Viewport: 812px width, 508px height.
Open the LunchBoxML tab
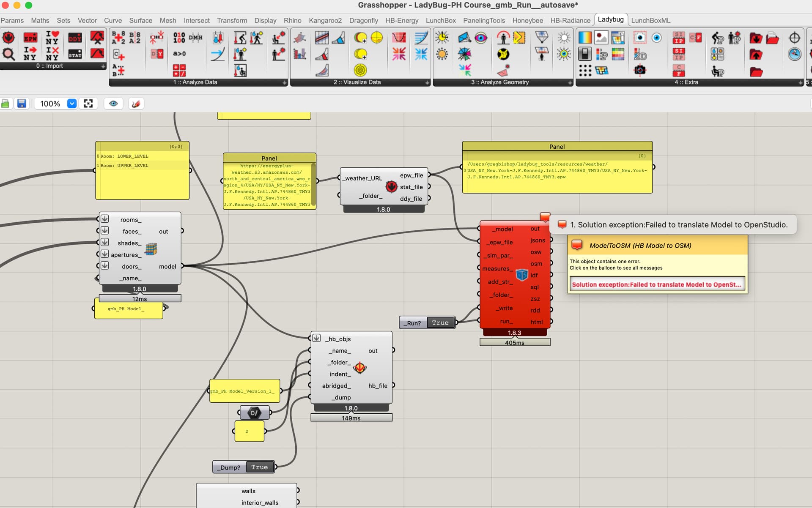pyautogui.click(x=650, y=20)
